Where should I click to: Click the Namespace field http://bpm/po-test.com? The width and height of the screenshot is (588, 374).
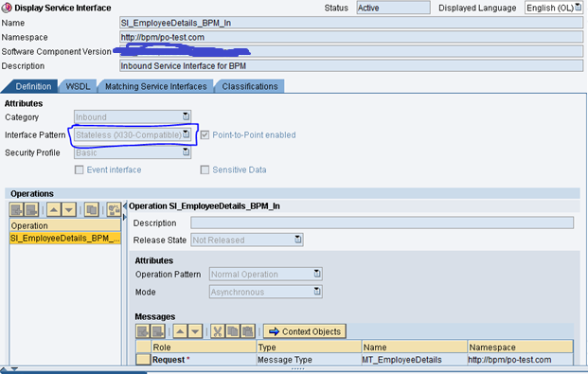click(351, 37)
